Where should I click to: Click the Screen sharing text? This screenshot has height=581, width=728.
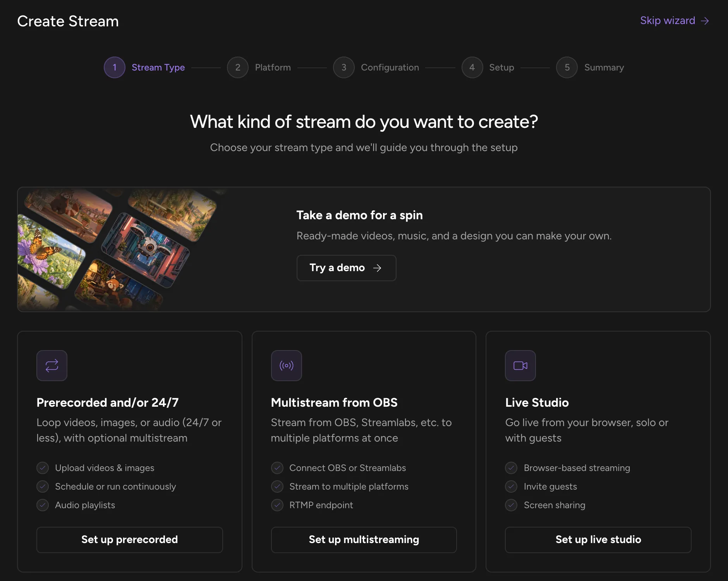[x=555, y=505]
